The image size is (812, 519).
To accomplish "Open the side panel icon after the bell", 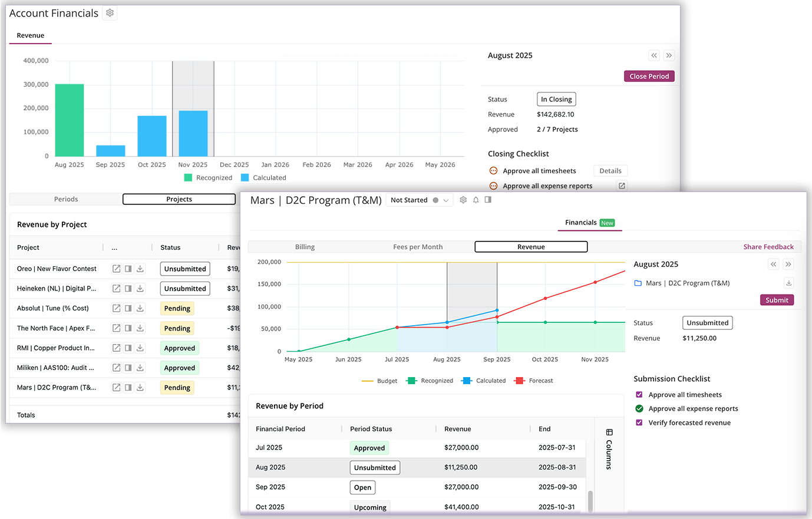I will pyautogui.click(x=488, y=200).
